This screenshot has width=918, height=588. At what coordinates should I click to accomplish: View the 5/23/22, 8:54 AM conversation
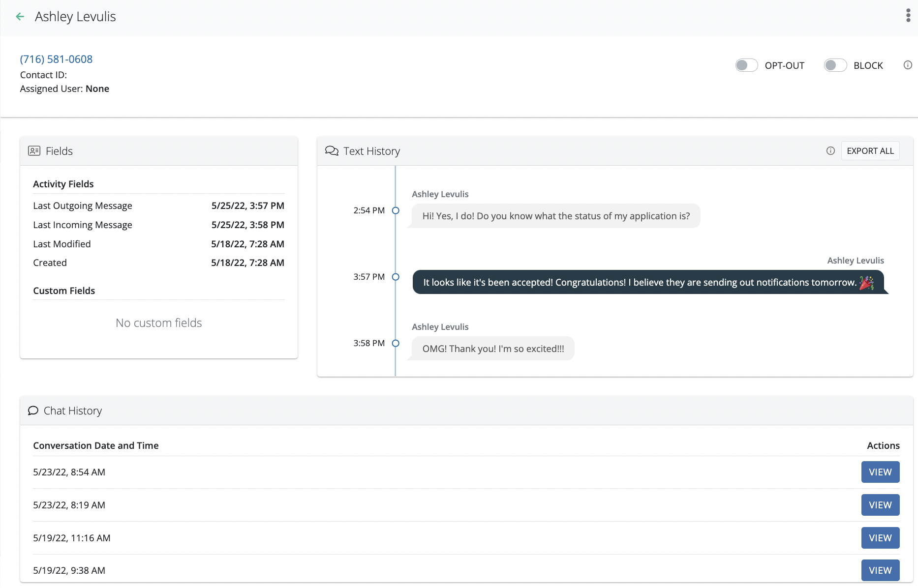click(x=880, y=472)
